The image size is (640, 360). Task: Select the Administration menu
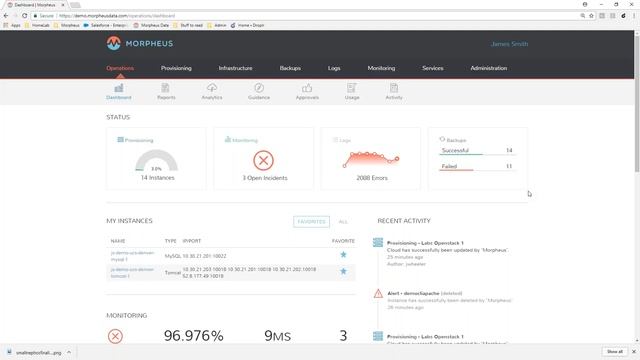point(489,68)
